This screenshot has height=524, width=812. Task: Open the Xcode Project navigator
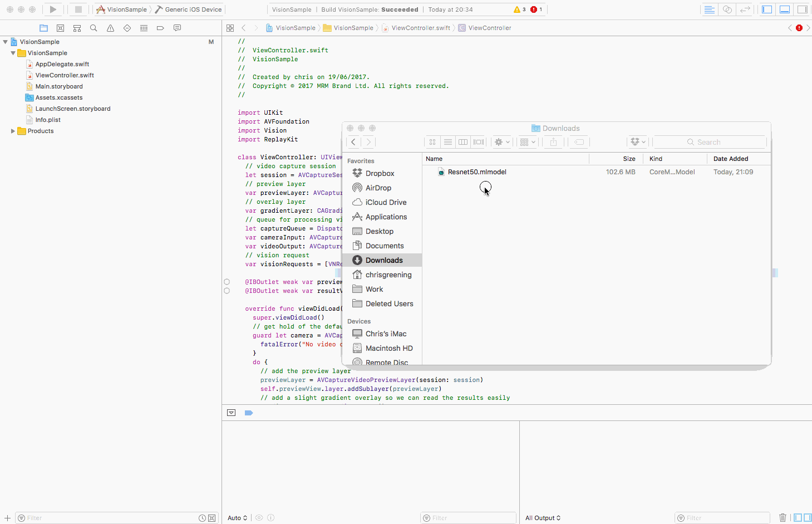click(43, 27)
